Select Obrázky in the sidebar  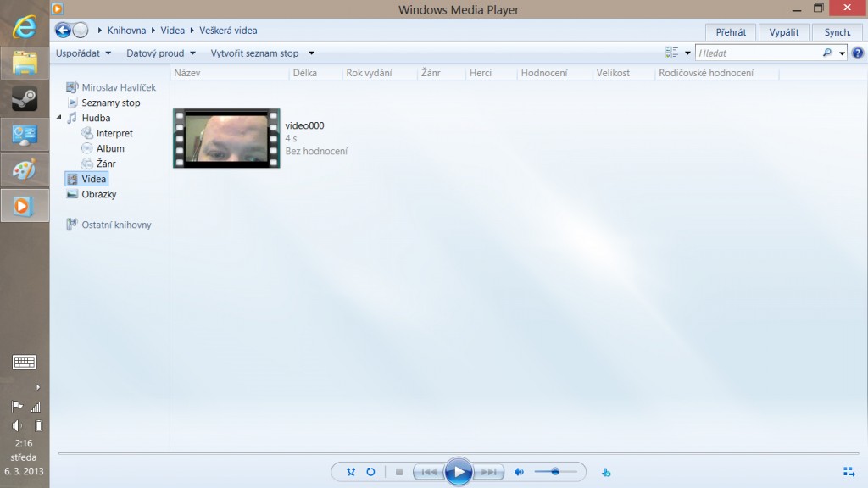pyautogui.click(x=92, y=194)
